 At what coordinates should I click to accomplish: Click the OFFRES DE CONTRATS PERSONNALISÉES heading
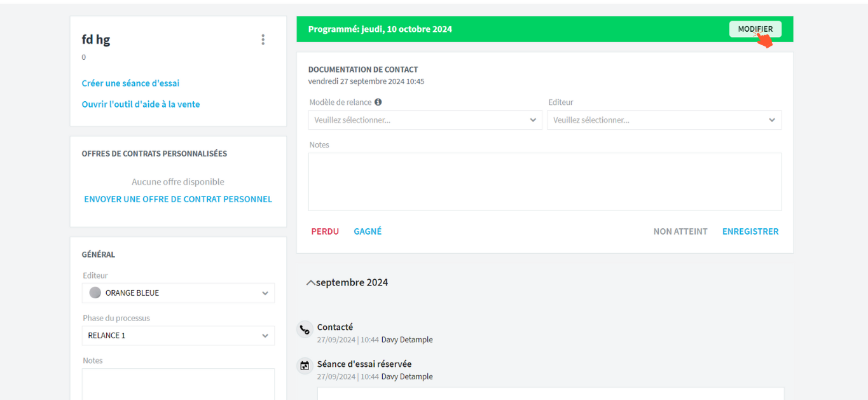point(155,154)
